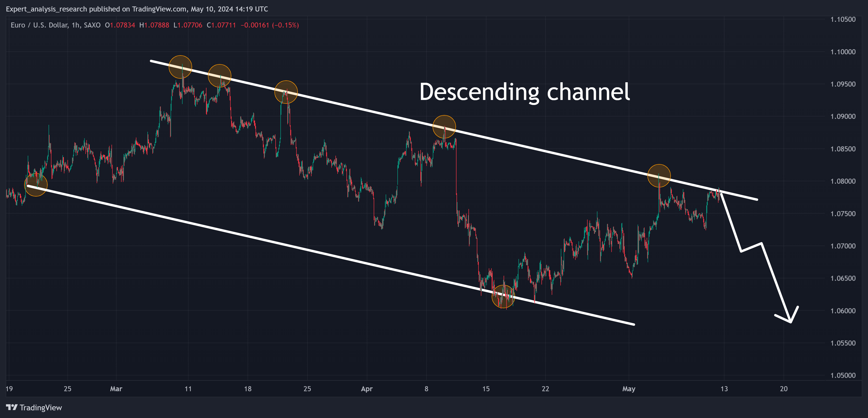Click the 1.08000 price axis label
The width and height of the screenshot is (868, 418).
click(x=843, y=181)
